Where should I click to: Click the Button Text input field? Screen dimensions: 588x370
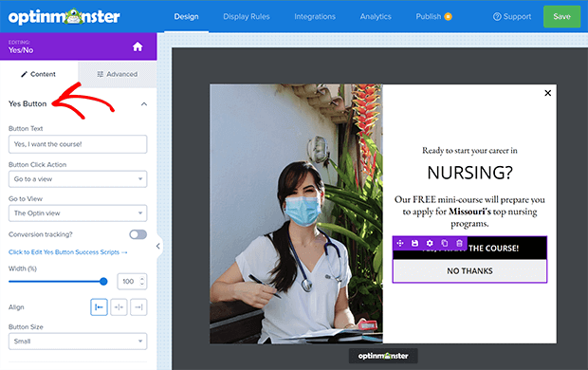78,144
